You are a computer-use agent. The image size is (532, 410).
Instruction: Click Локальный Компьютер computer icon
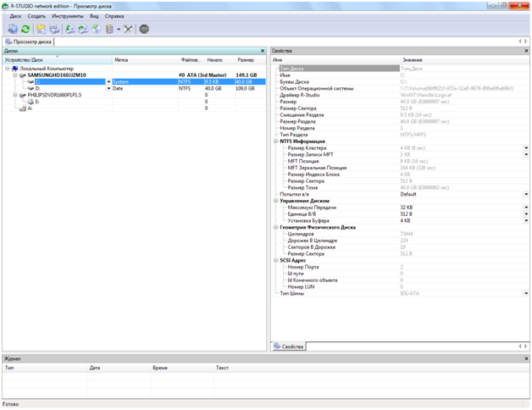click(x=15, y=69)
